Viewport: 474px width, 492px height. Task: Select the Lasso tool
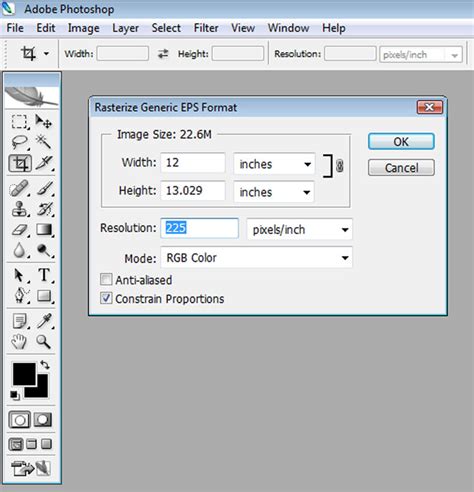pos(19,142)
